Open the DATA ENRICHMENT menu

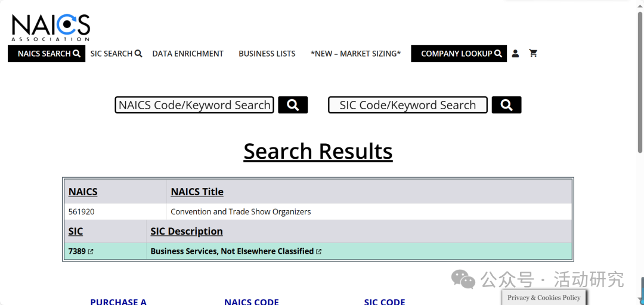[188, 54]
